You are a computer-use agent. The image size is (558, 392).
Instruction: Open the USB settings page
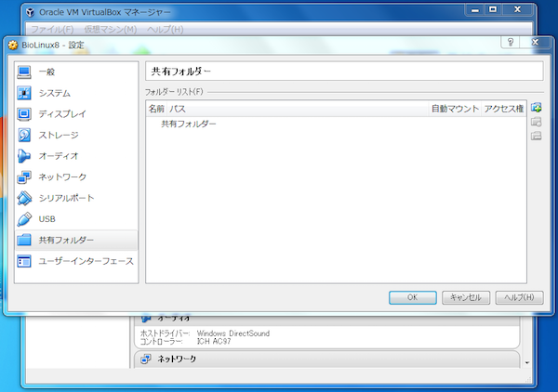76,219
